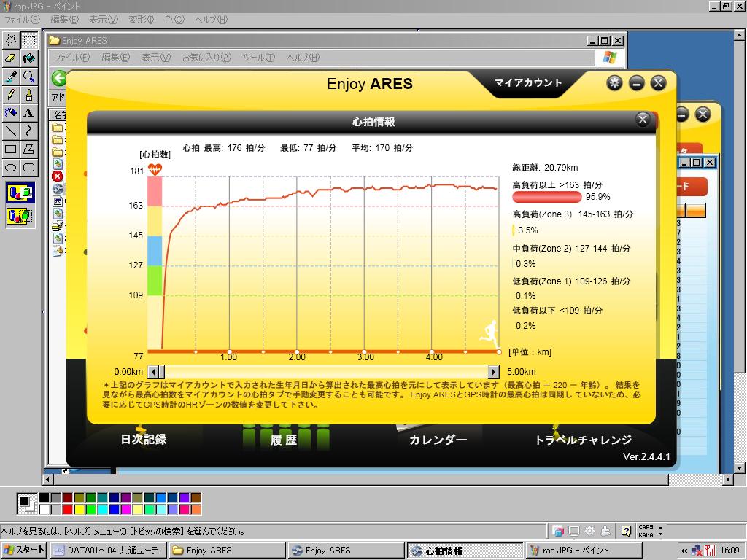Choose the opaque selection mode option
The height and width of the screenshot is (560, 747).
(20, 192)
